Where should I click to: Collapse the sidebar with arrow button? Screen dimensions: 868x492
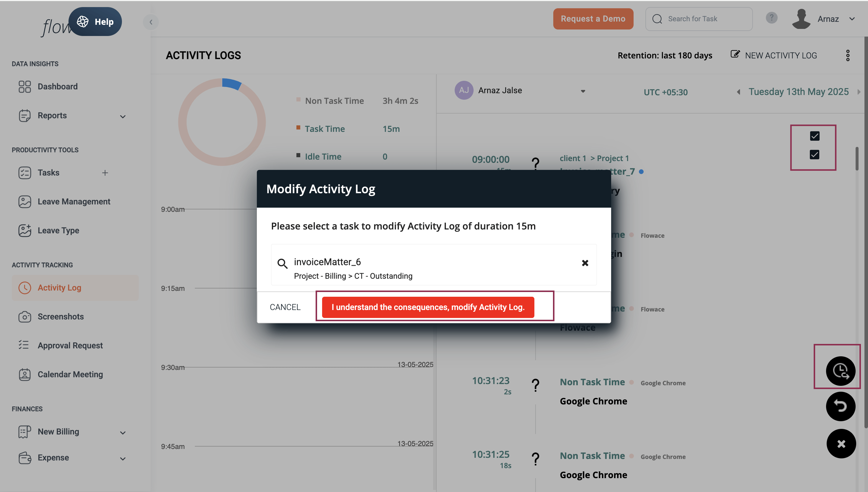[x=151, y=22]
